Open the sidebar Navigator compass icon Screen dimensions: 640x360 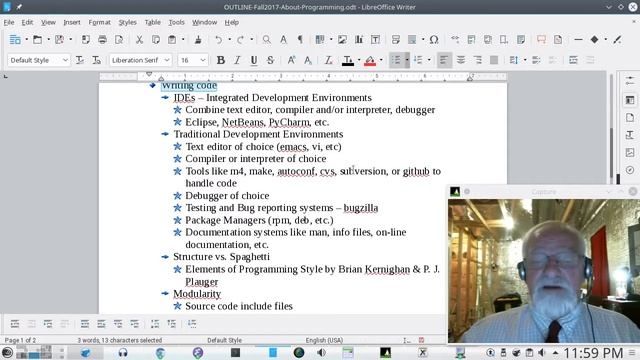click(630, 170)
